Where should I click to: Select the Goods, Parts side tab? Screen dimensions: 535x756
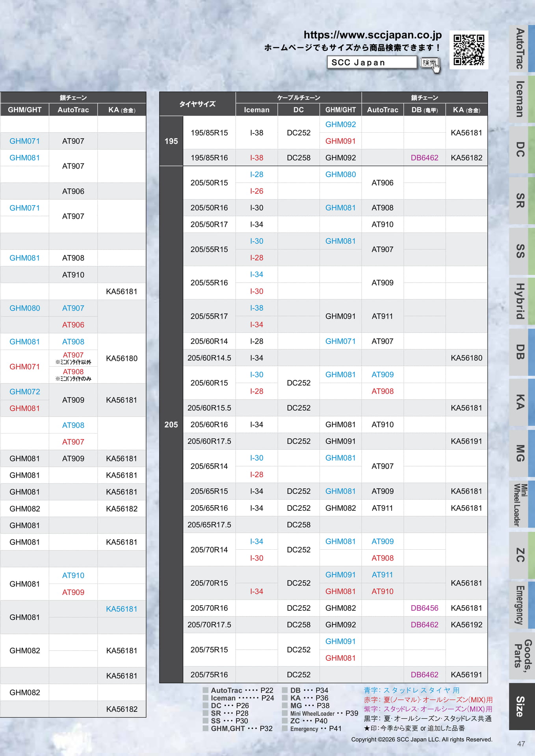click(x=522, y=656)
